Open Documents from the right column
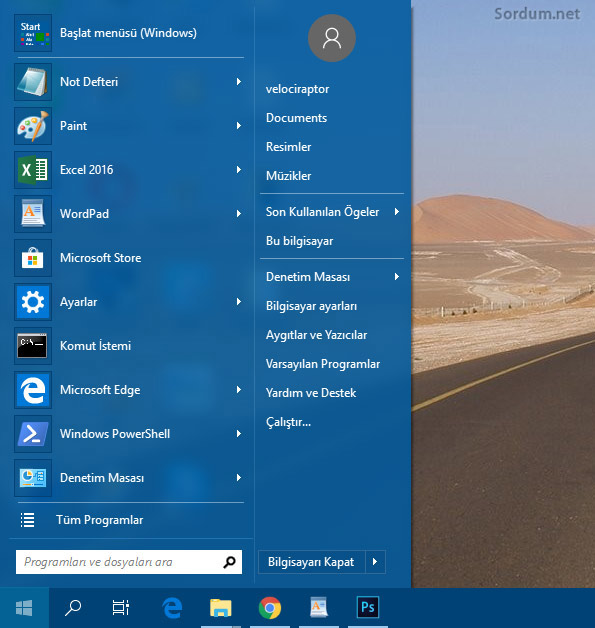 296,118
